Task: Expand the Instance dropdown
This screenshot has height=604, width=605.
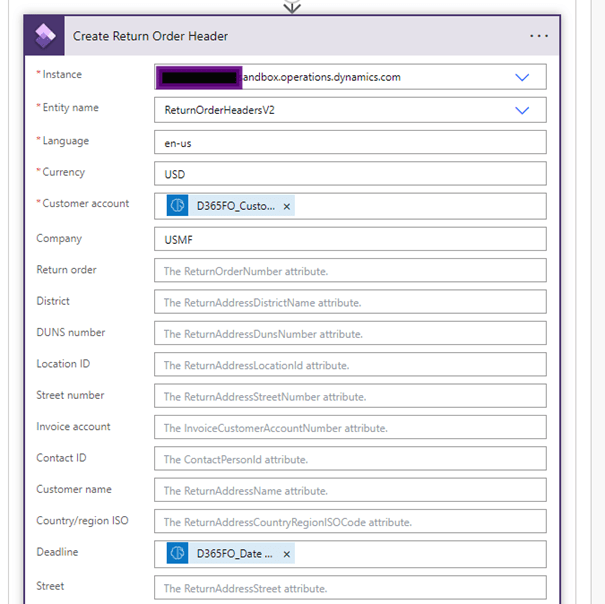Action: (521, 77)
